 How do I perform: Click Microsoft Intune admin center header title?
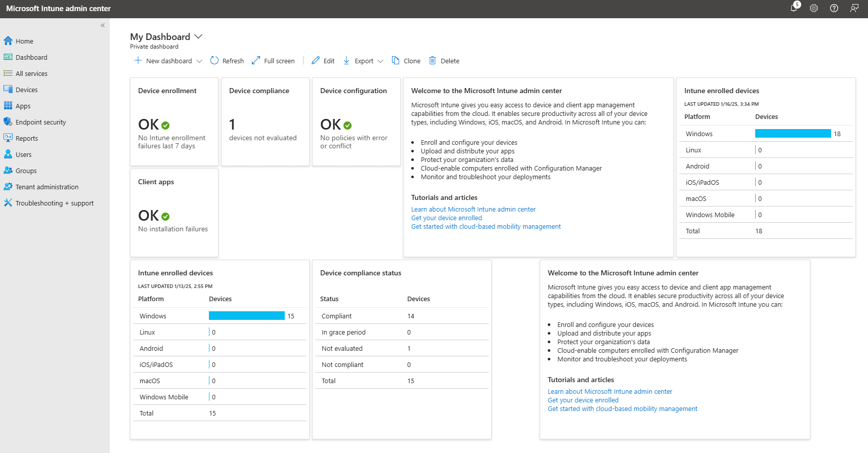pyautogui.click(x=59, y=9)
